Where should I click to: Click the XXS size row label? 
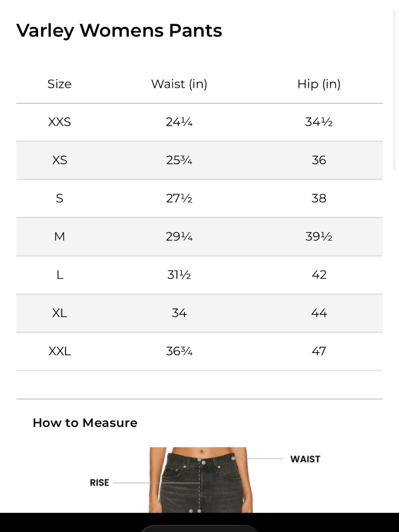(59, 122)
